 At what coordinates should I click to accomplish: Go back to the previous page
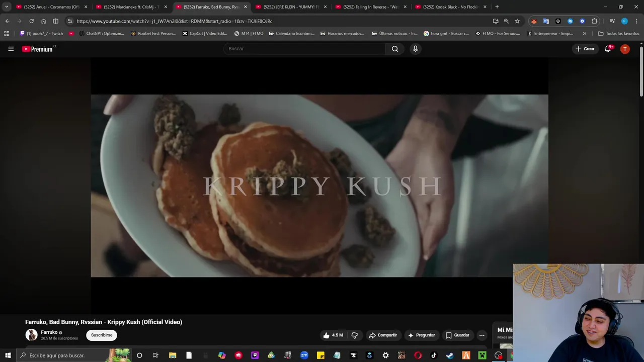pyautogui.click(x=7, y=21)
